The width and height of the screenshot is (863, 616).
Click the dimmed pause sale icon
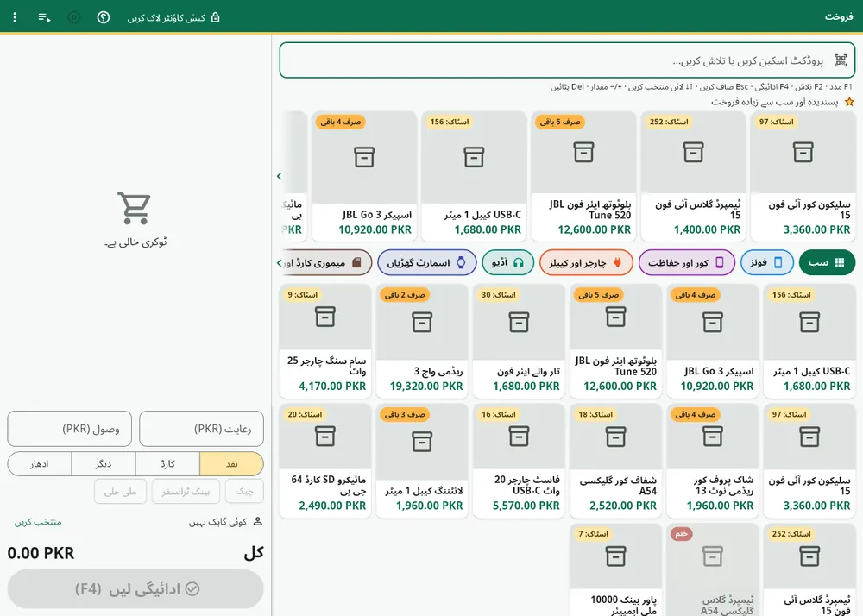tap(73, 17)
